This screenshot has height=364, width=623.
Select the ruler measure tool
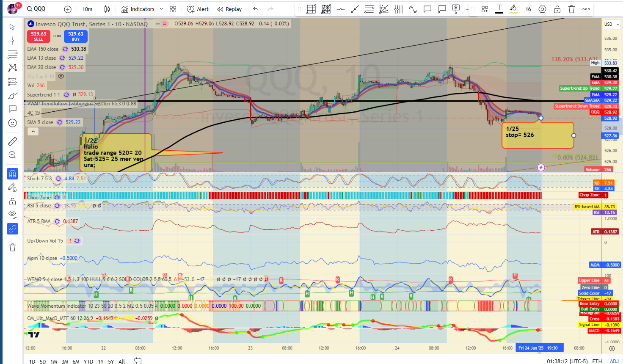point(12,141)
